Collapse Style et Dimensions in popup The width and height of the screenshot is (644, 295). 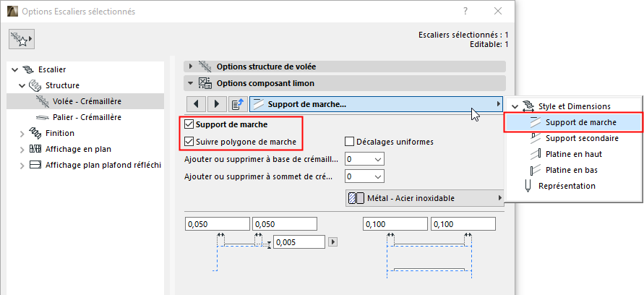pos(515,106)
